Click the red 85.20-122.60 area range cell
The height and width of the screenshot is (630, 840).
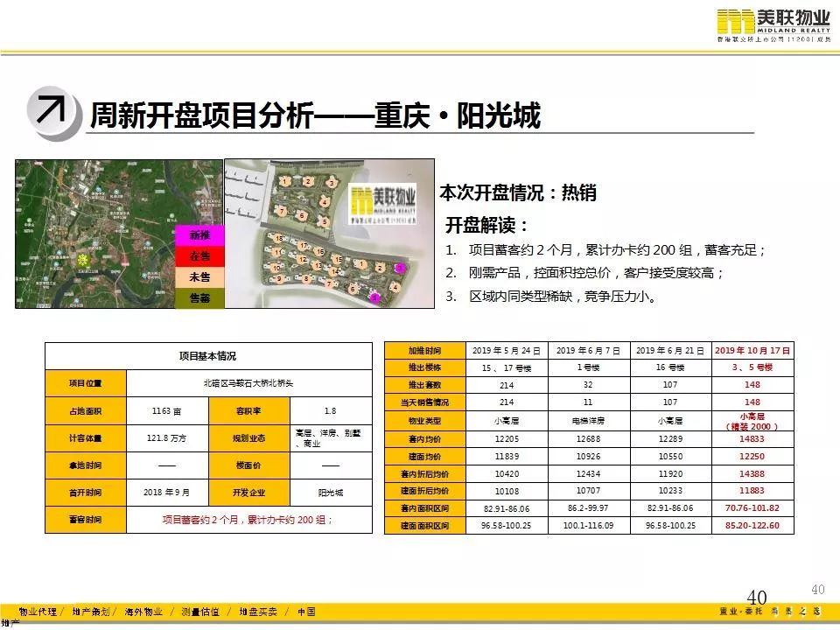click(752, 526)
